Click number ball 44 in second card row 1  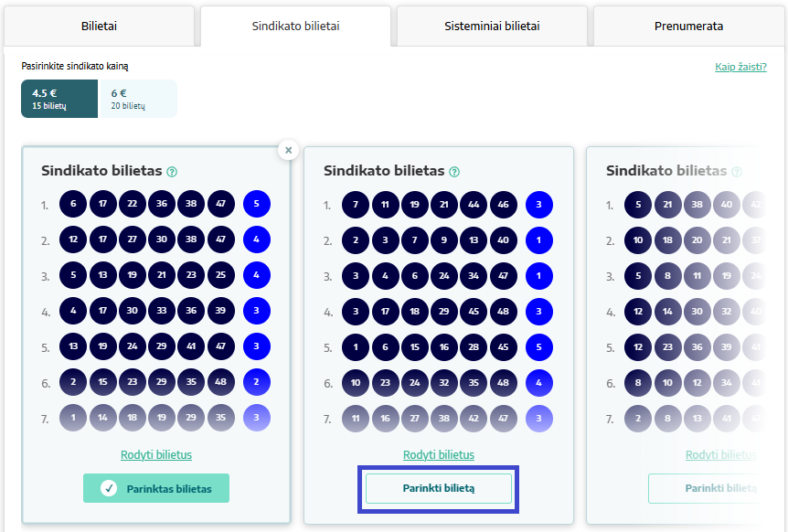[x=474, y=205]
